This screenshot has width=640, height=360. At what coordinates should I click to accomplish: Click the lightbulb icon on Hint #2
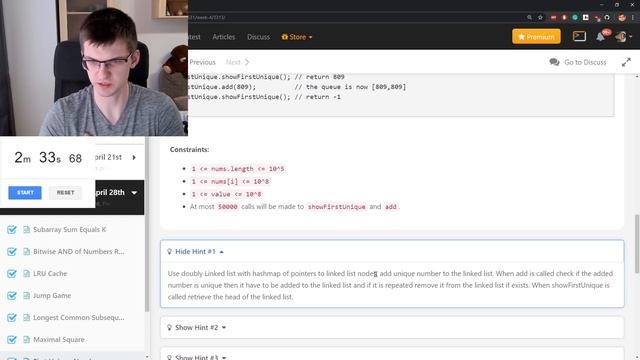[169, 327]
